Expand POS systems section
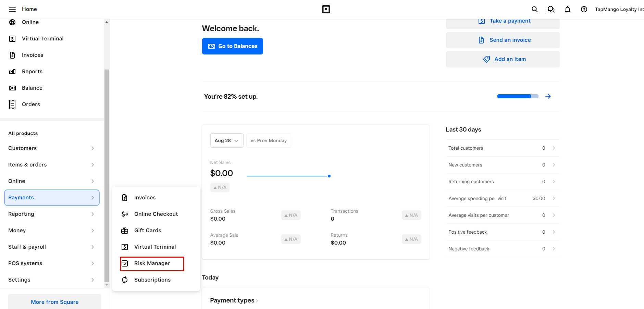Screen dimensions: 644x309 pos(51,263)
